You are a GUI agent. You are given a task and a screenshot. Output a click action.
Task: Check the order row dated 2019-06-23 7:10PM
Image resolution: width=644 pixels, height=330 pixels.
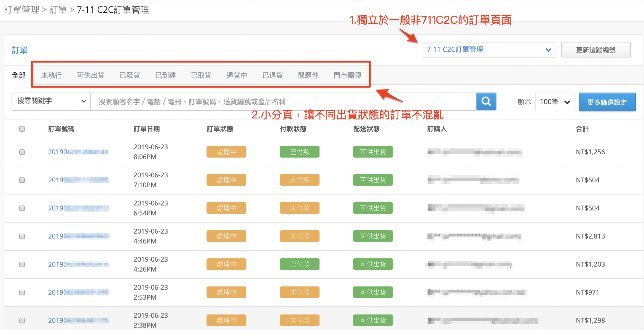pyautogui.click(x=22, y=180)
